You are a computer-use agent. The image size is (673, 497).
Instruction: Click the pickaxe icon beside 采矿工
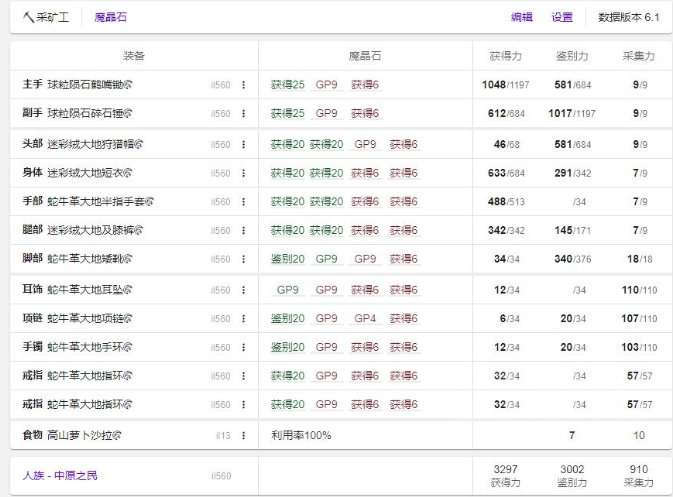pyautogui.click(x=28, y=17)
